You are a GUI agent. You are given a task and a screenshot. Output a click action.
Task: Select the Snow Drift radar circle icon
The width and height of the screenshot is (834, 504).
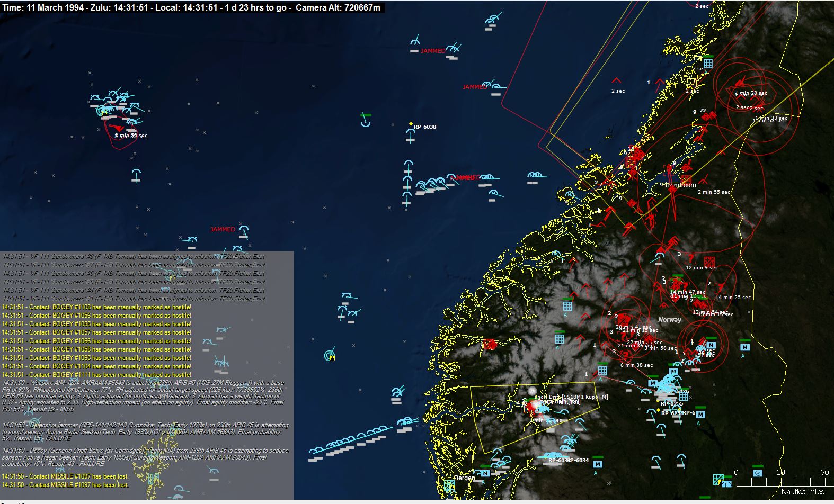533,391
